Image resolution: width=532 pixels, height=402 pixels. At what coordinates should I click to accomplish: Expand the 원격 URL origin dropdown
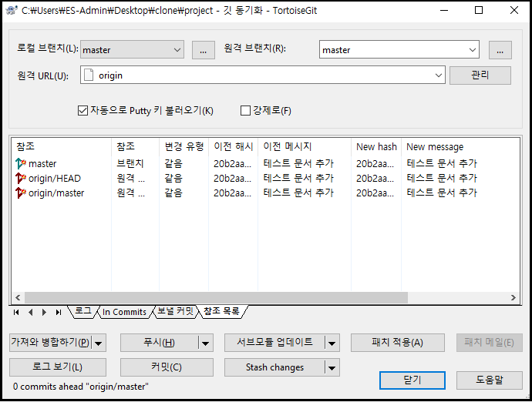439,75
